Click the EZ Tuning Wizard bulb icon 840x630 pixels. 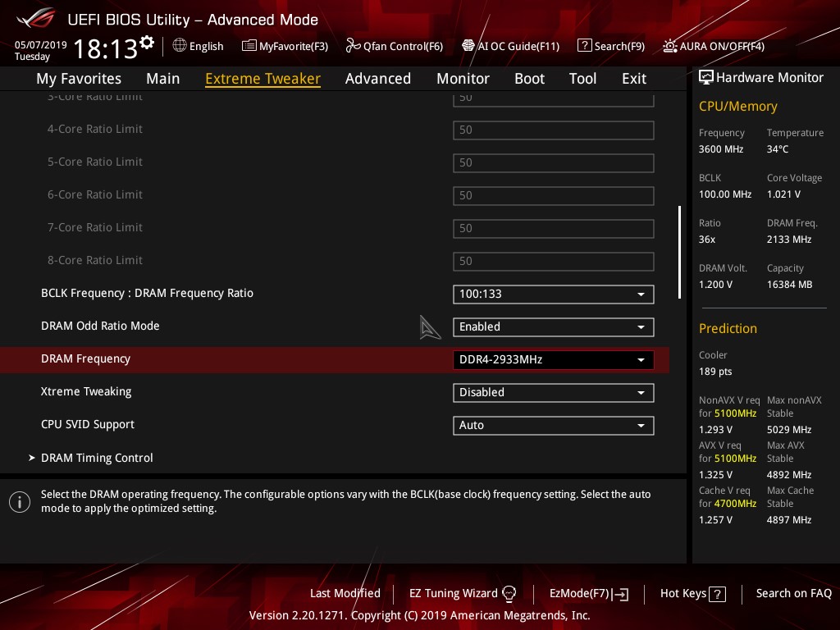(x=509, y=594)
